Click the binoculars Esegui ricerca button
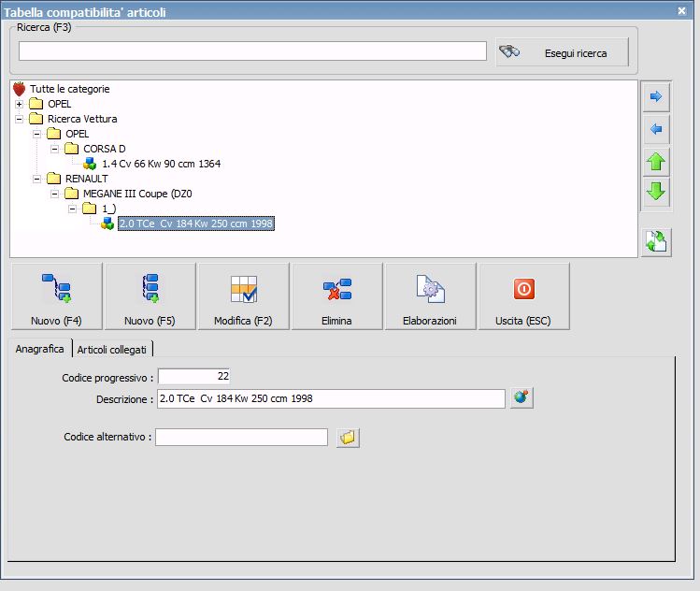This screenshot has height=591, width=700. (562, 52)
